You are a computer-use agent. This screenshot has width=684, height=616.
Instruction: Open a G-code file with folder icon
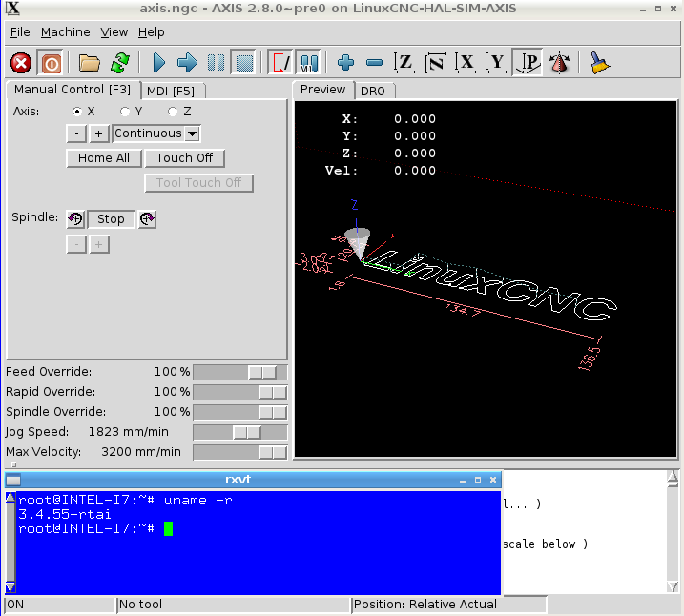point(90,63)
